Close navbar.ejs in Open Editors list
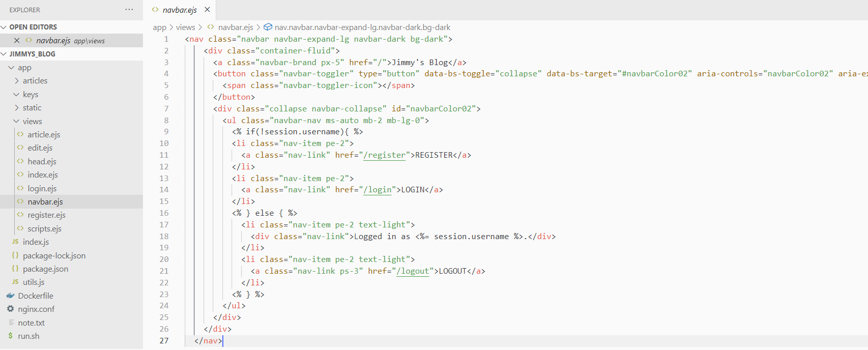This screenshot has width=868, height=350. click(17, 41)
